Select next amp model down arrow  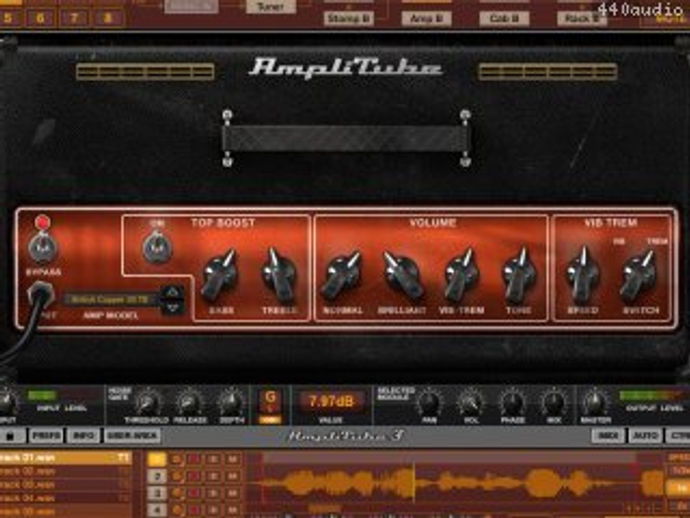pos(172,308)
